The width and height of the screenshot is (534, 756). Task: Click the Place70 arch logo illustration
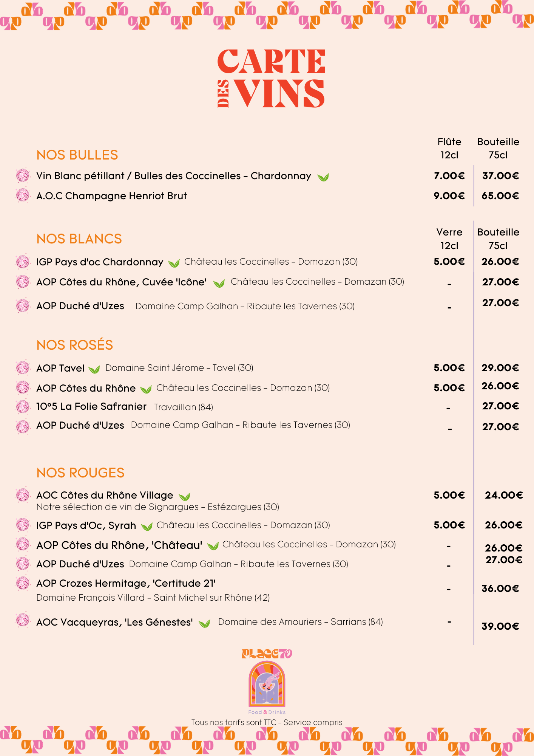pos(267,684)
